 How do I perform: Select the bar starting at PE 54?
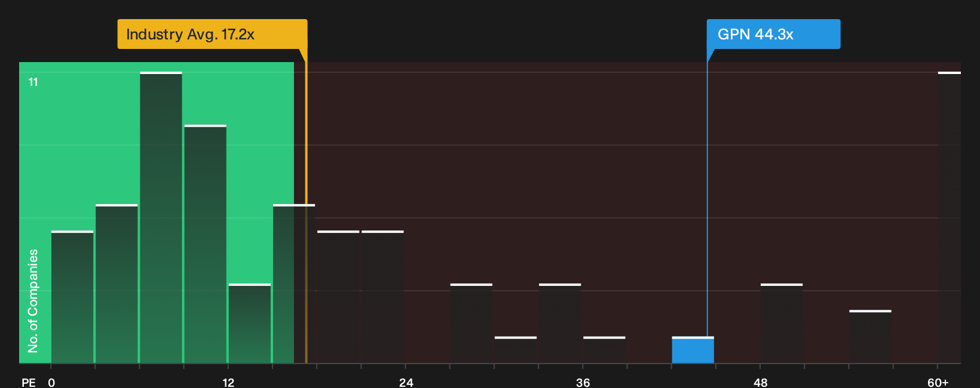[x=870, y=337]
